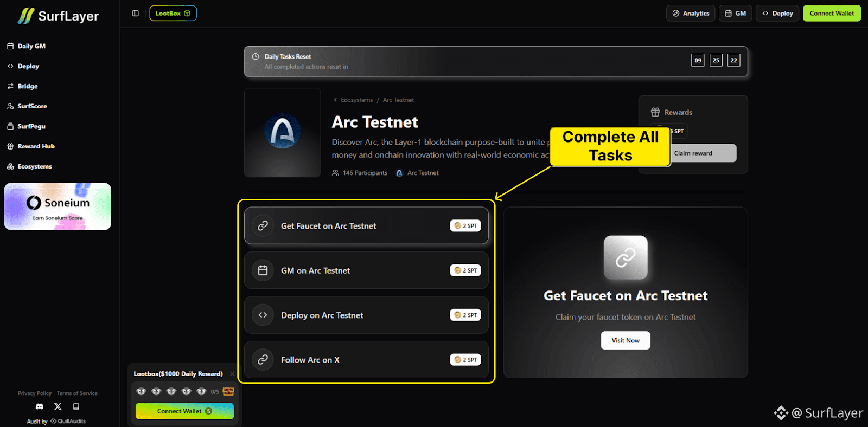This screenshot has height=427, width=868.
Task: Click the 146 Participants count
Action: coord(360,173)
